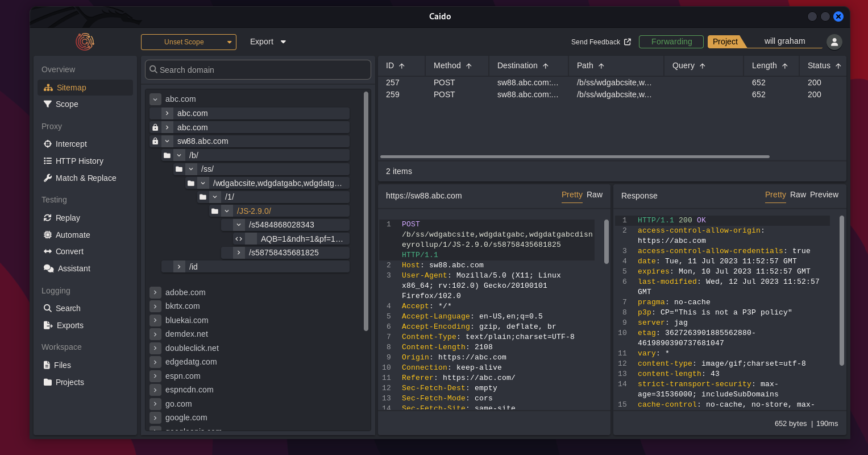
Task: Click the Intercept crosshair icon
Action: [x=48, y=144]
